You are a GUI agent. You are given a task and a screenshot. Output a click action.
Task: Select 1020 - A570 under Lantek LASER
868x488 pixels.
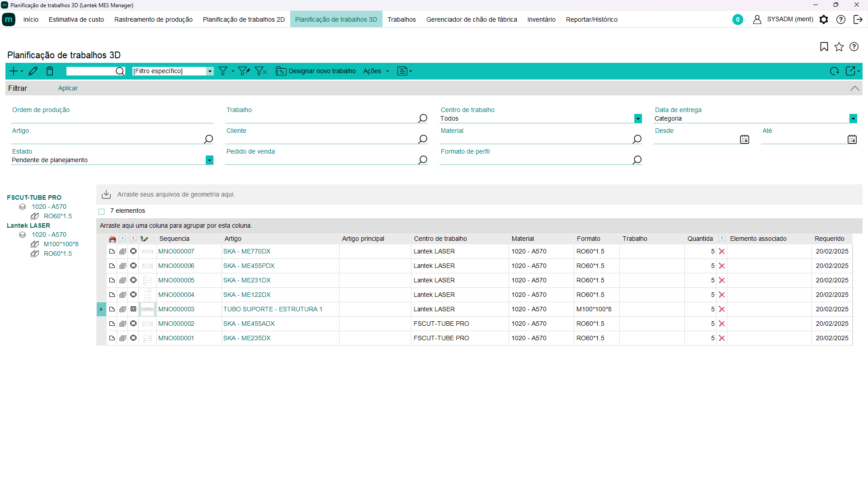49,235
